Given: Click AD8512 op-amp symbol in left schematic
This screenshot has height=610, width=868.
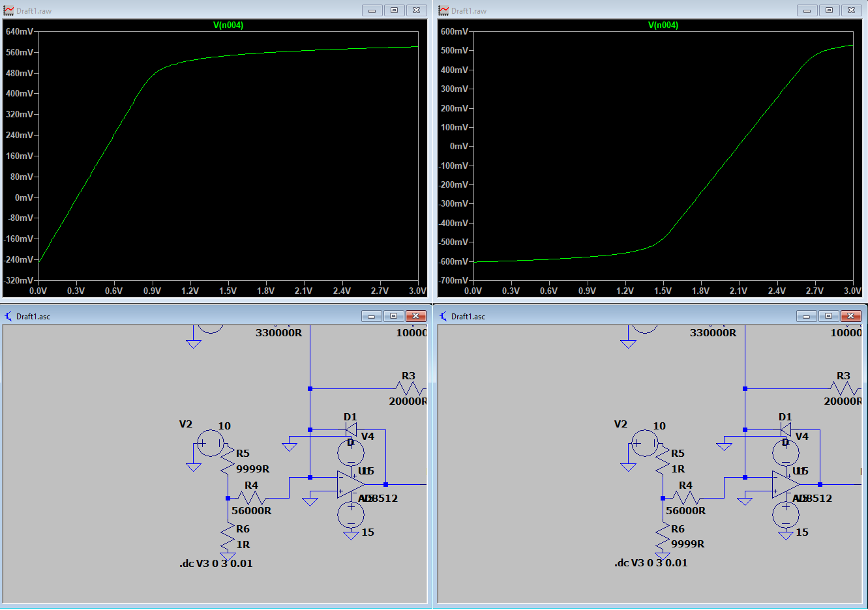Looking at the screenshot, I should [351, 484].
